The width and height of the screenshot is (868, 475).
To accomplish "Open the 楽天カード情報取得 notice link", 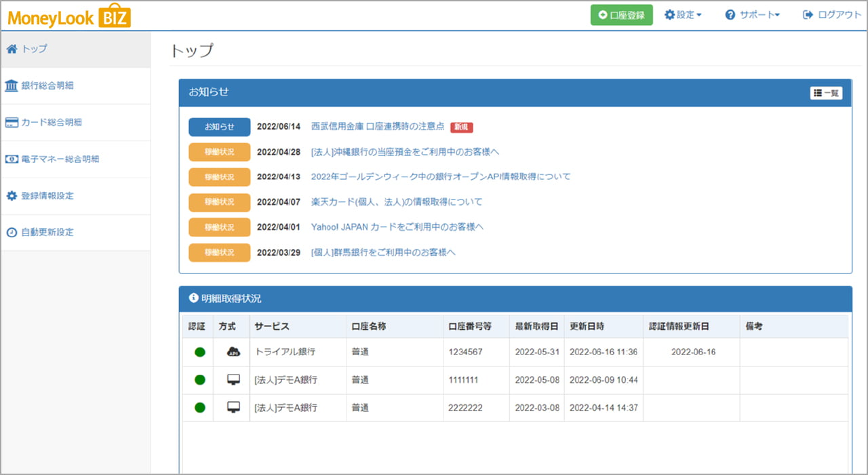I will click(x=397, y=202).
